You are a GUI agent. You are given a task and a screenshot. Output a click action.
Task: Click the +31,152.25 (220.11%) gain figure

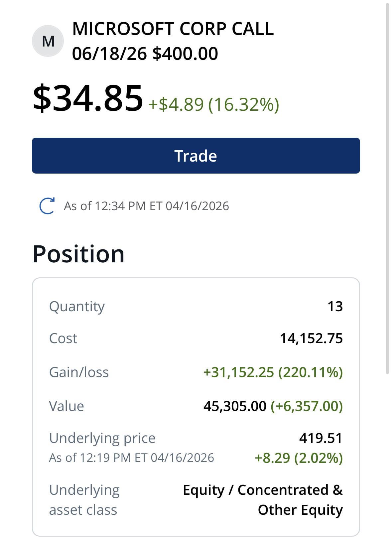273,372
